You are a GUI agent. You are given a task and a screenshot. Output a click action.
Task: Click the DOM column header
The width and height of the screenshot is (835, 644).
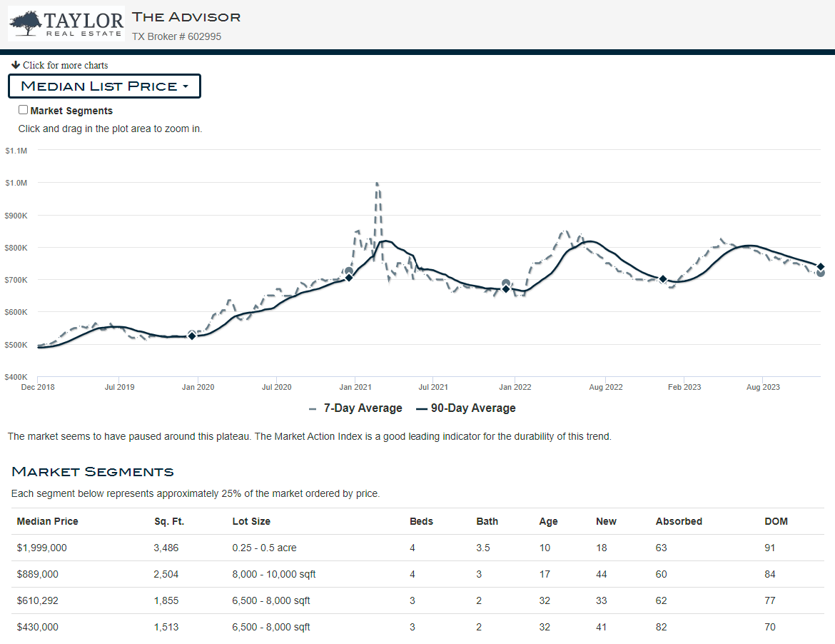(776, 521)
